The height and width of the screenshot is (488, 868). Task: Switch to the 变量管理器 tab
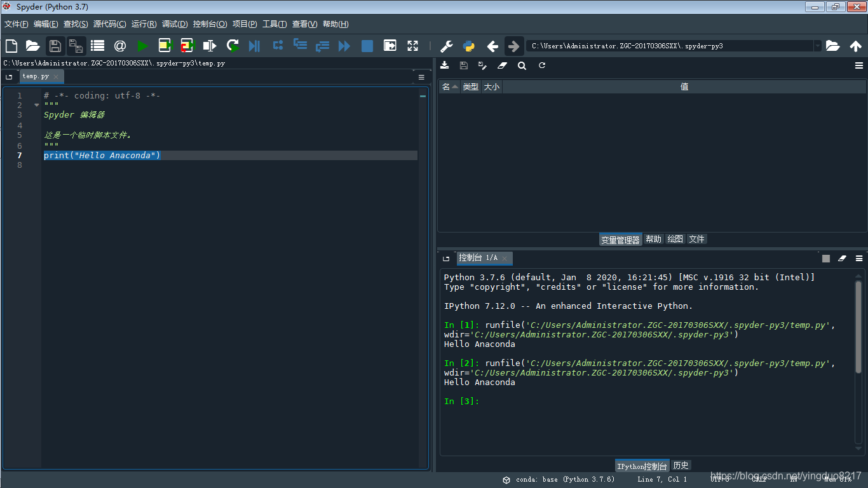[620, 240]
